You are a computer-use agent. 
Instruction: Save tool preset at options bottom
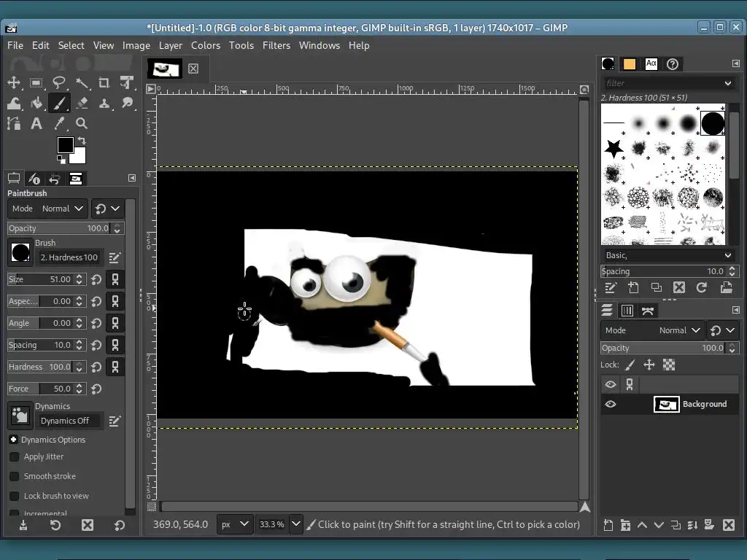[x=23, y=525]
